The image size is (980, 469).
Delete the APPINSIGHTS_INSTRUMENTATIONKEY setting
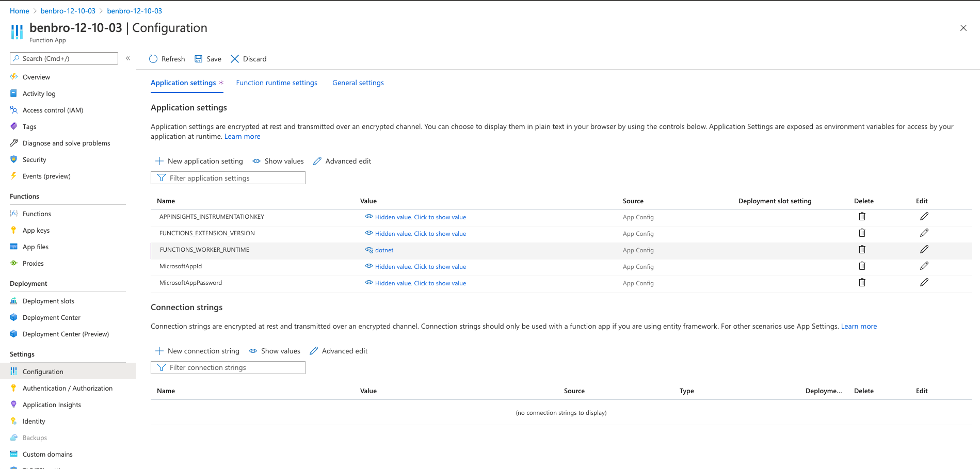click(x=862, y=217)
